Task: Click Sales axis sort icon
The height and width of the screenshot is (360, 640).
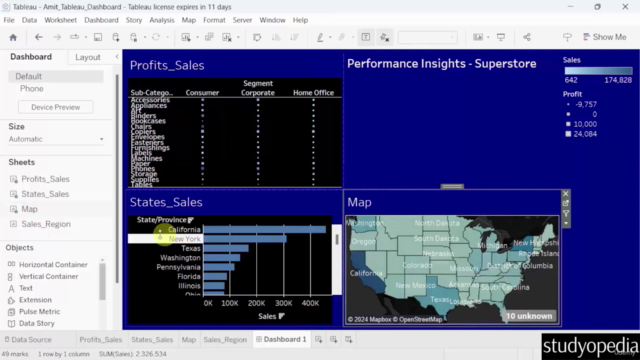Action: pos(282,316)
